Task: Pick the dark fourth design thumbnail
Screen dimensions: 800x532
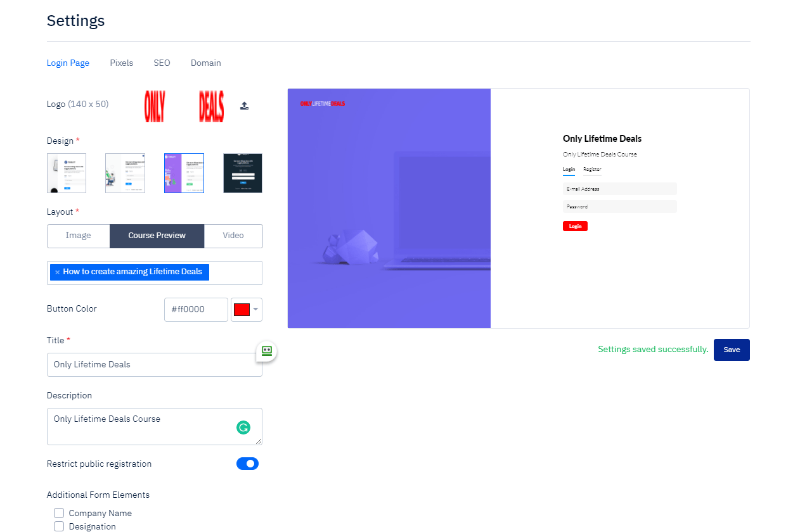Action: click(x=242, y=173)
